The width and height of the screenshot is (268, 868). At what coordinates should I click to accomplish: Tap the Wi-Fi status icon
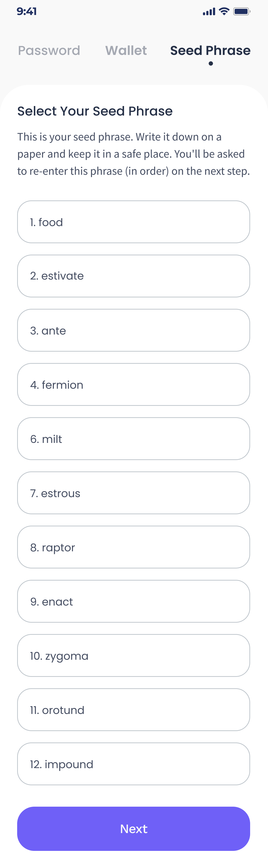[x=224, y=11]
